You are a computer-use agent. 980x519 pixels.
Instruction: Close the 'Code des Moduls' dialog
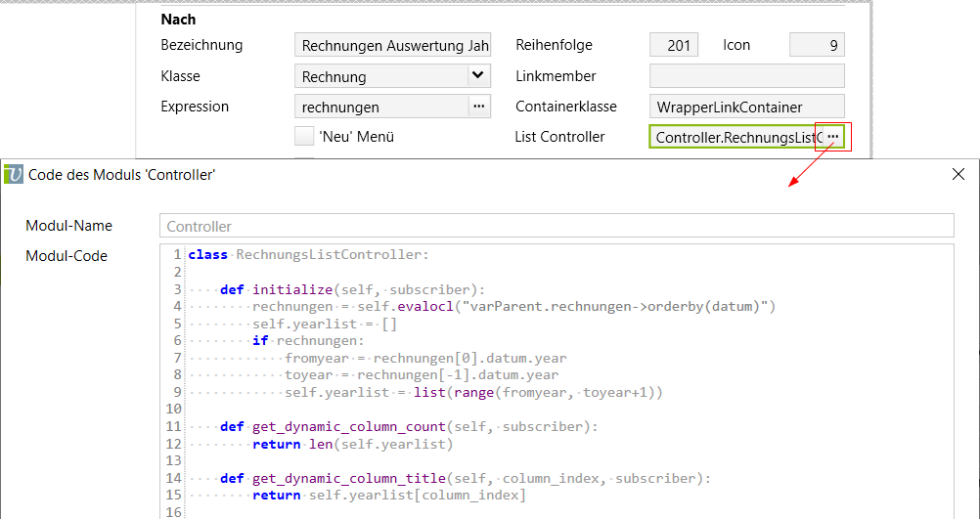point(958,174)
